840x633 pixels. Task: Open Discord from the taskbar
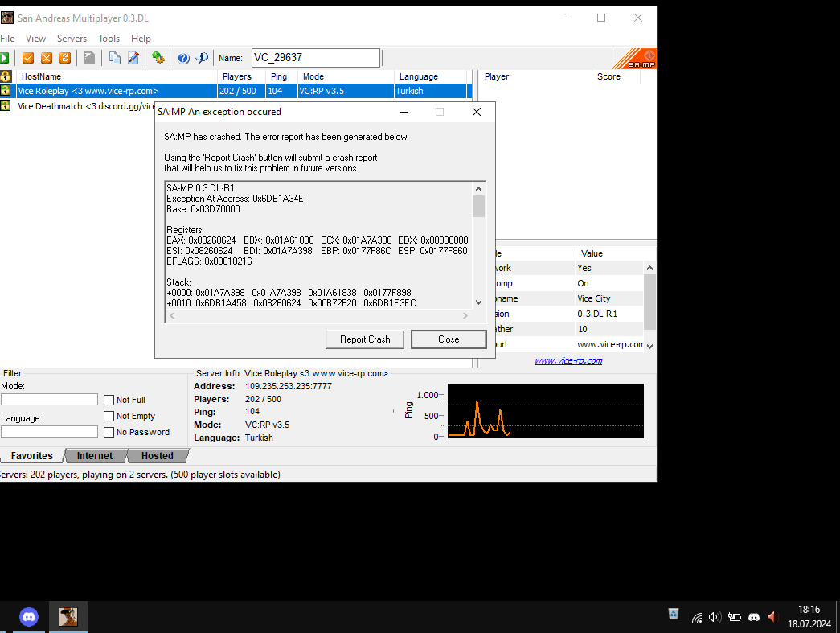pos(29,617)
